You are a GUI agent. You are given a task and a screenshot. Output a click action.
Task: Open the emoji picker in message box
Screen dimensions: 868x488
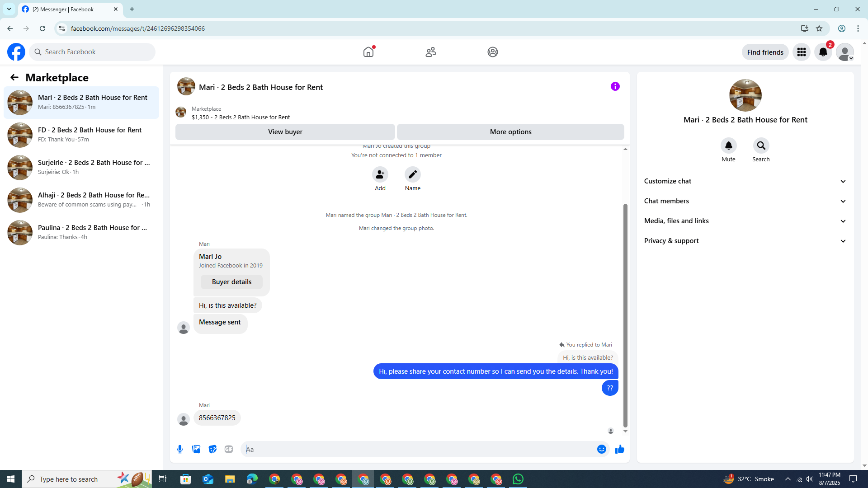coord(601,449)
